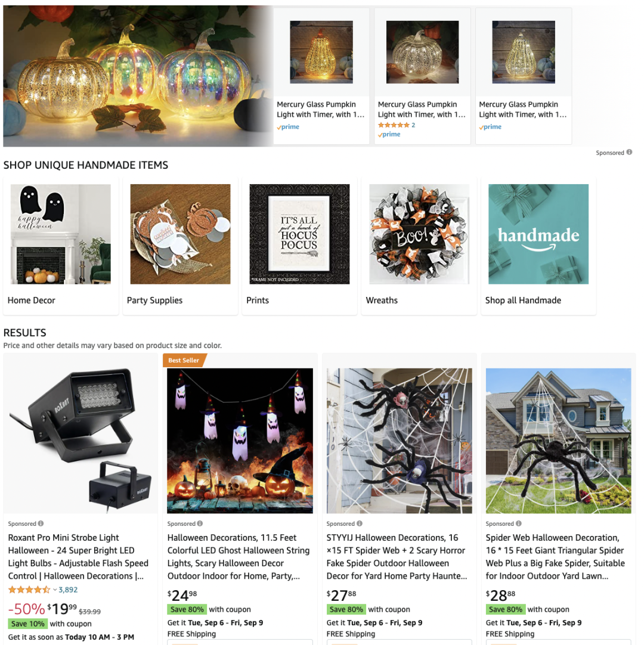Choose the Wreaths Boo wreath category
The image size is (644, 645).
(419, 246)
